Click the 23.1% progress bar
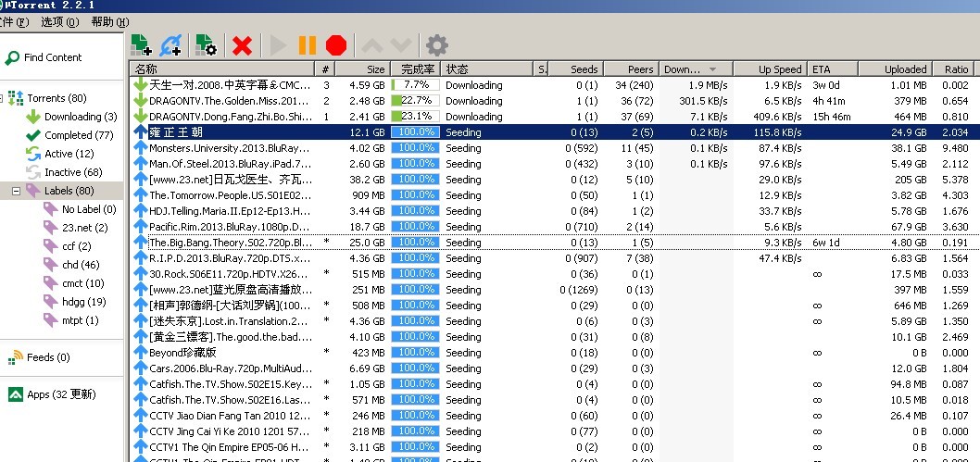Screen dimensions: 980x462 tap(416, 116)
